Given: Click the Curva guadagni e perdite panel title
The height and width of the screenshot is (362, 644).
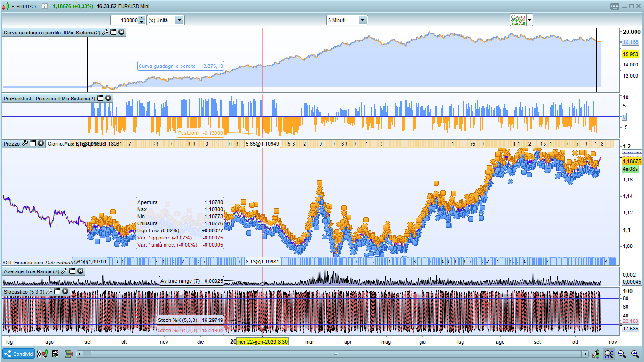Looking at the screenshot, I should 52,32.
